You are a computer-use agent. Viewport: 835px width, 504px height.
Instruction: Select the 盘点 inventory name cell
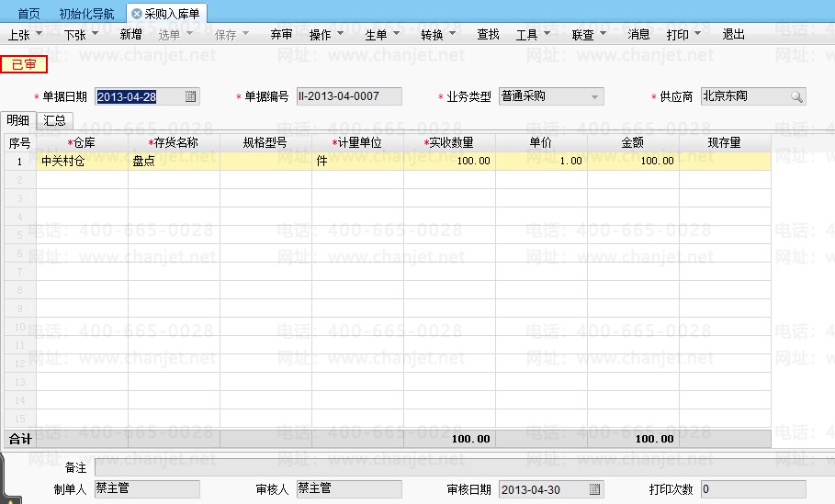tap(174, 161)
